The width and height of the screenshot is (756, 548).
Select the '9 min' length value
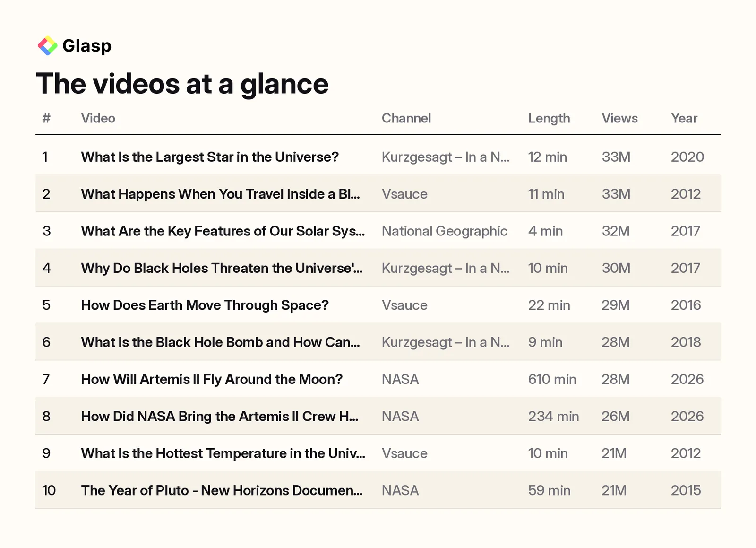click(x=545, y=342)
